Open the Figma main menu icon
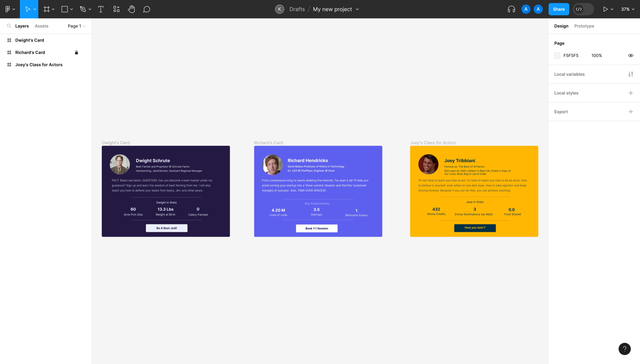 (x=7, y=9)
